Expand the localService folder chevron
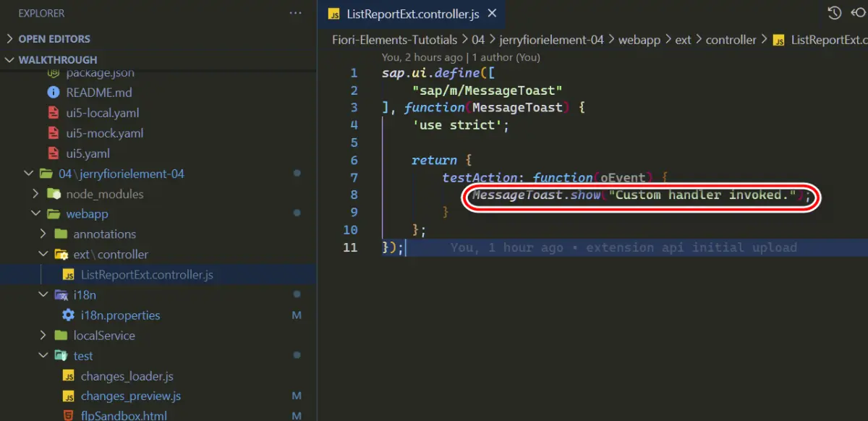This screenshot has width=868, height=421. click(43, 336)
